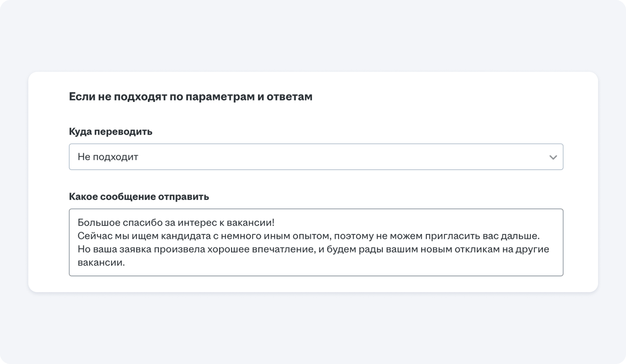Click the "Какое сообщение отправить" field label
The width and height of the screenshot is (626, 364).
coord(139,197)
